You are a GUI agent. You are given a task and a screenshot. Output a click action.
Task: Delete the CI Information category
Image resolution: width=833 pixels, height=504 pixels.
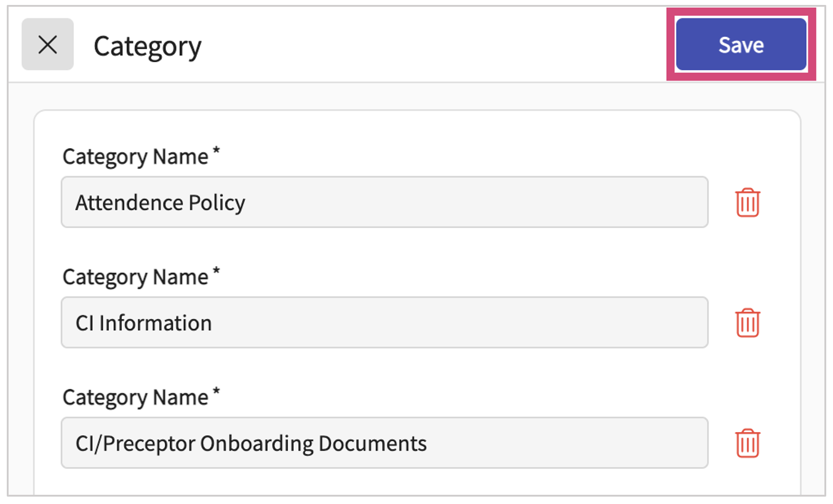tap(747, 323)
